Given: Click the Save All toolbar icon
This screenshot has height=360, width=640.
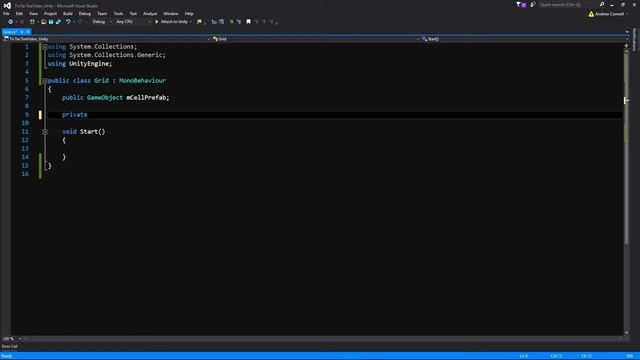Looking at the screenshot, I should point(58,22).
